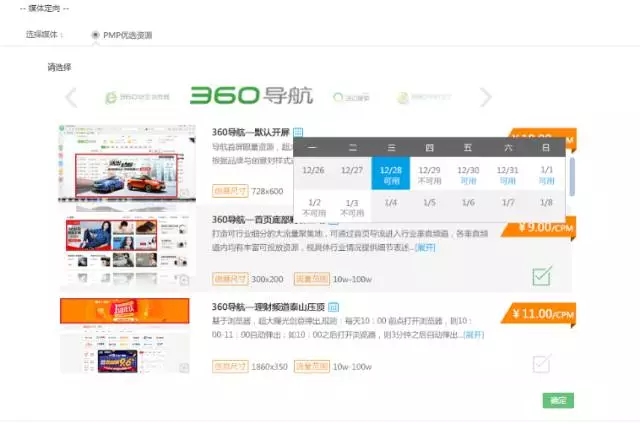Pick date 12/30 可用 in calendar
The height and width of the screenshot is (424, 640).
tap(468, 175)
